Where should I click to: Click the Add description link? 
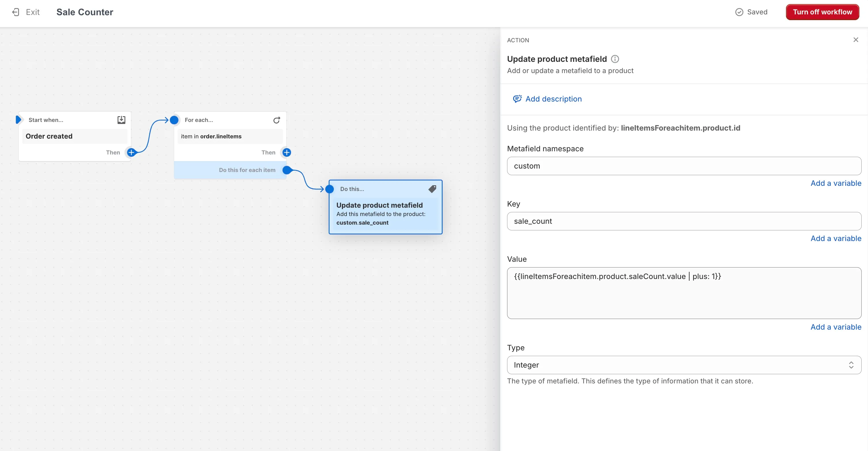[x=553, y=99]
